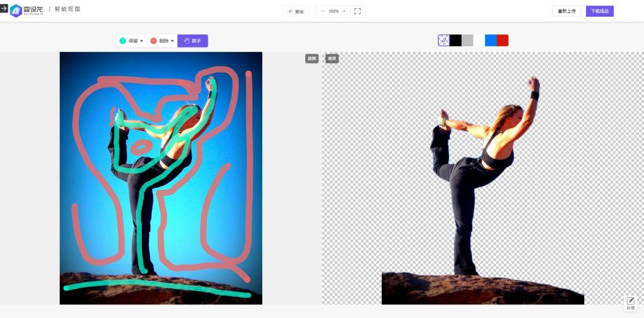The width and height of the screenshot is (644, 318).
Task: Click the purple 下载成品 download button
Action: pos(600,11)
